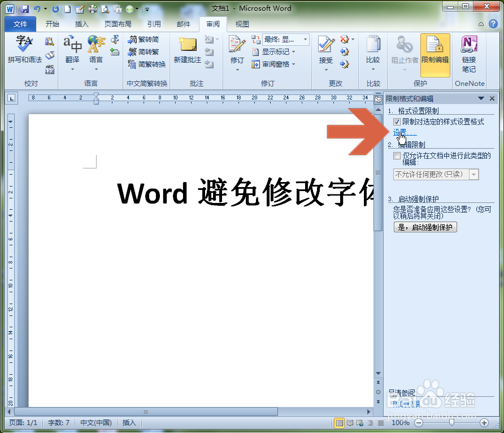Click the Track Changes icon
Screen dimensions: 504x433
point(237,44)
